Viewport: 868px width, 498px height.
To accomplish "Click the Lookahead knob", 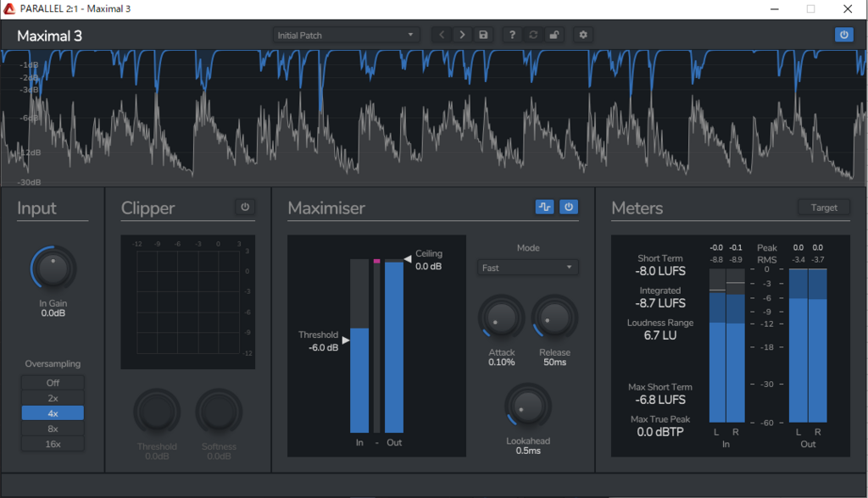I will pos(528,407).
